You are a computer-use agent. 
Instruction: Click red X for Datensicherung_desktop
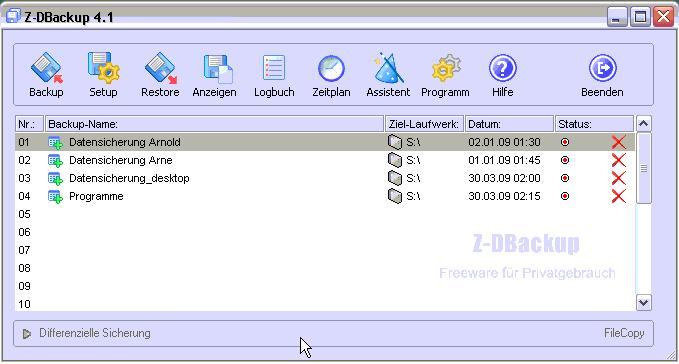coord(619,178)
